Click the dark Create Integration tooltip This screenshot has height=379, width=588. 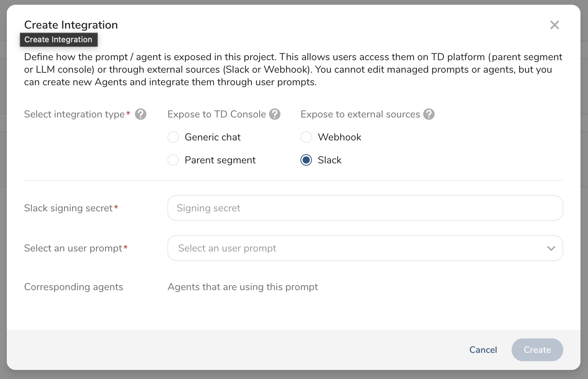coord(58,40)
